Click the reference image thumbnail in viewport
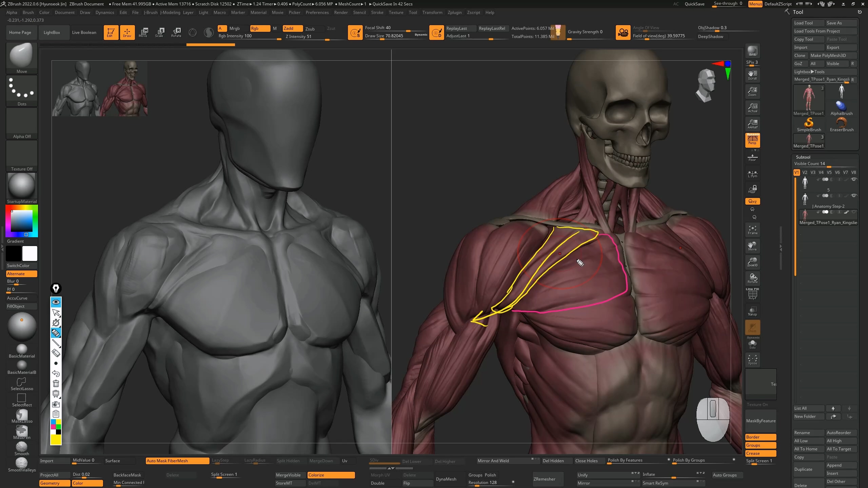The height and width of the screenshot is (488, 868). click(x=100, y=89)
